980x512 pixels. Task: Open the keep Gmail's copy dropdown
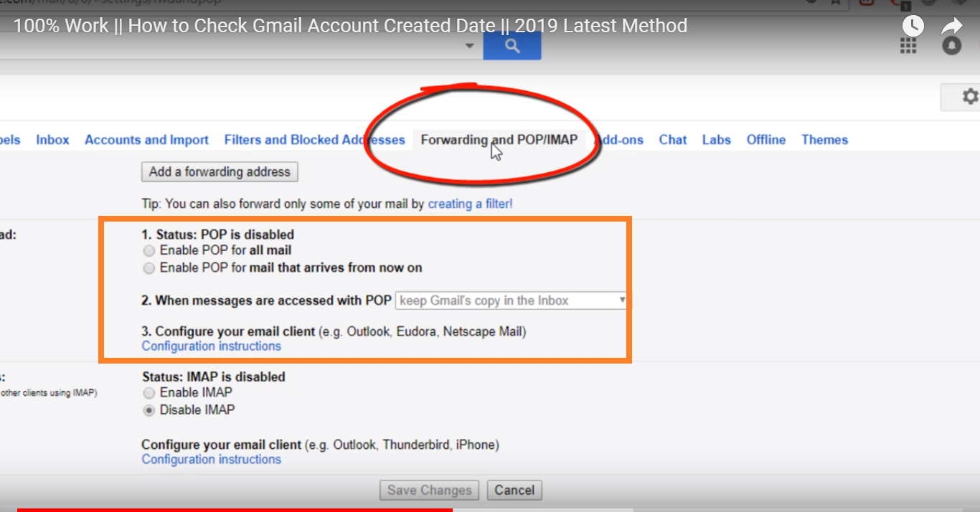coord(512,300)
